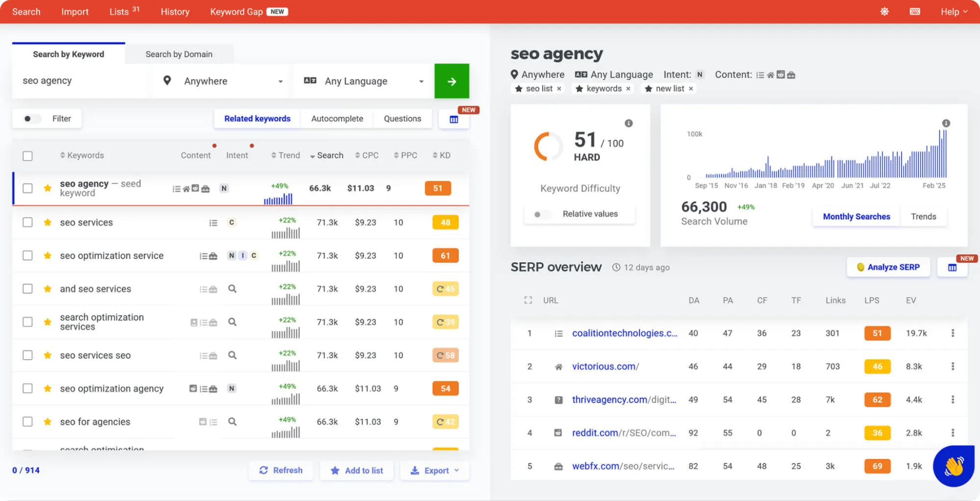Check the checkbox for 'seo services' keyword

click(27, 222)
